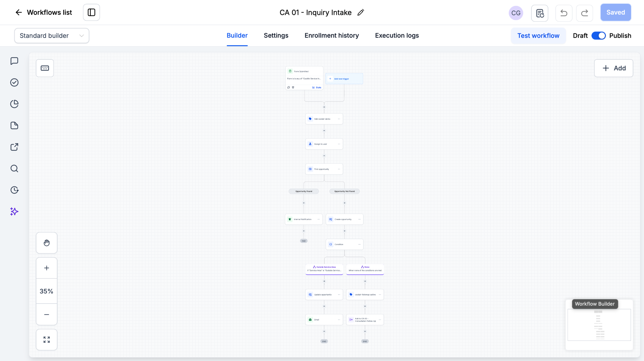Zoom out with the minus button
Image resolution: width=644 pixels, height=361 pixels.
[x=47, y=315]
